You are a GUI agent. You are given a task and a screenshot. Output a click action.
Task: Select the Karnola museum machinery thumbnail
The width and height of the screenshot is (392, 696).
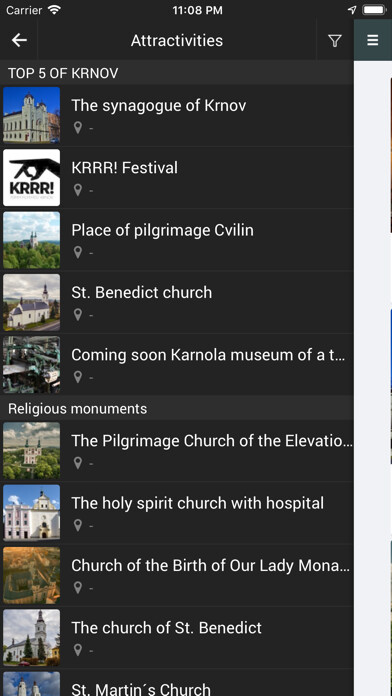[32, 364]
